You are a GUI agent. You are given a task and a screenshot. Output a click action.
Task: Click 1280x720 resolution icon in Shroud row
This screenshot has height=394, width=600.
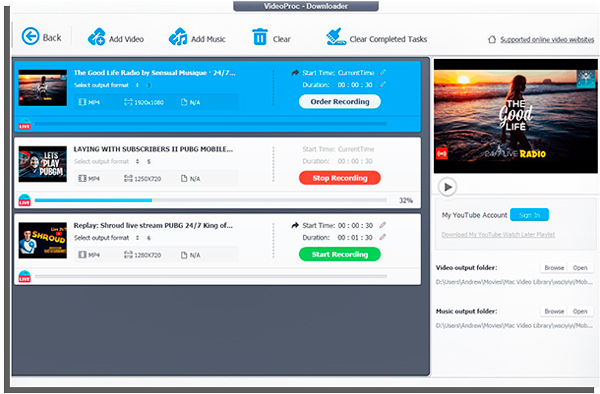(128, 255)
